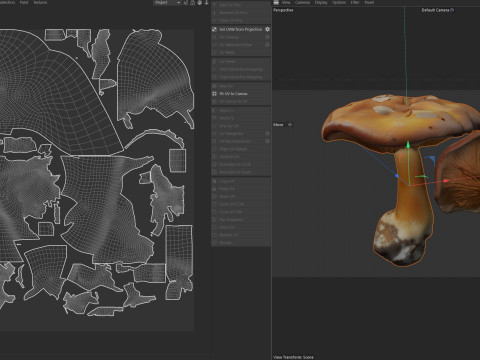Select the Remove UV Pins command
Screen dimensions: 480x360
coord(241,13)
